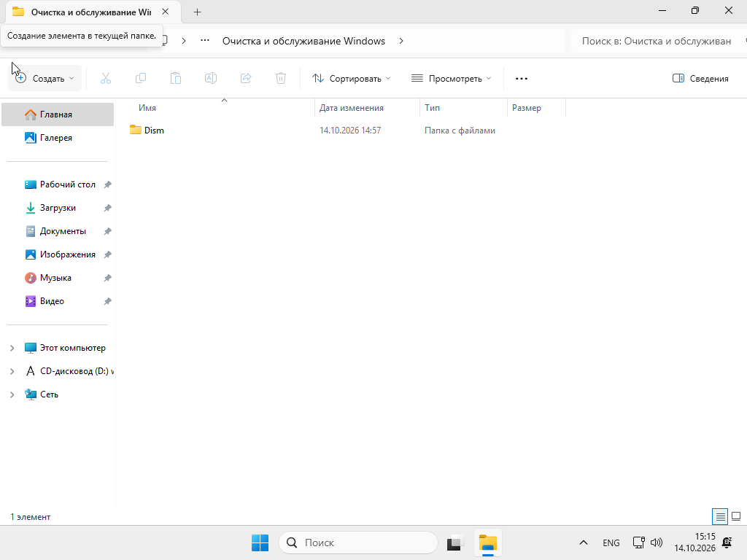This screenshot has width=747, height=560.
Task: Click the 1 элемент status bar text
Action: [31, 517]
